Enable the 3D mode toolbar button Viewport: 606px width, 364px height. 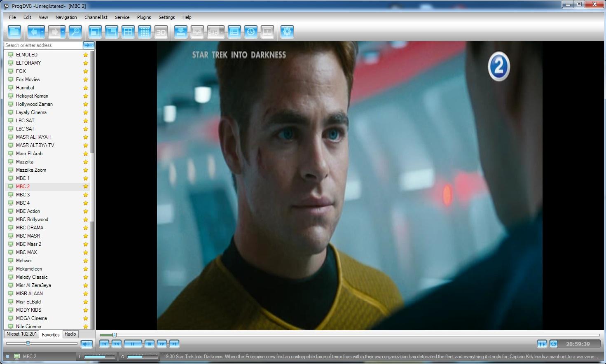161,32
